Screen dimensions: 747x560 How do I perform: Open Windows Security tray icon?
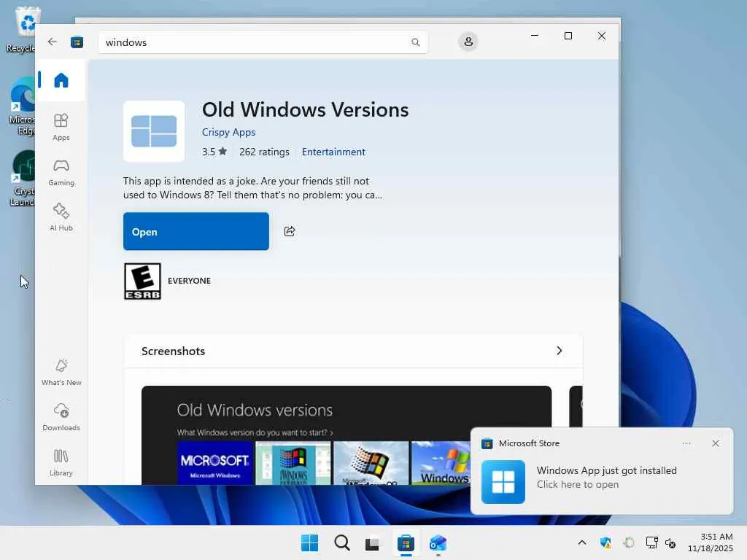[606, 542]
